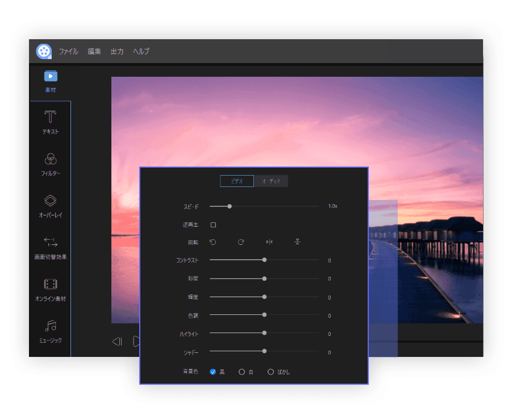Viewport: 512px width, 420px height.
Task: Switch to the オーディオ tab
Action: (271, 181)
